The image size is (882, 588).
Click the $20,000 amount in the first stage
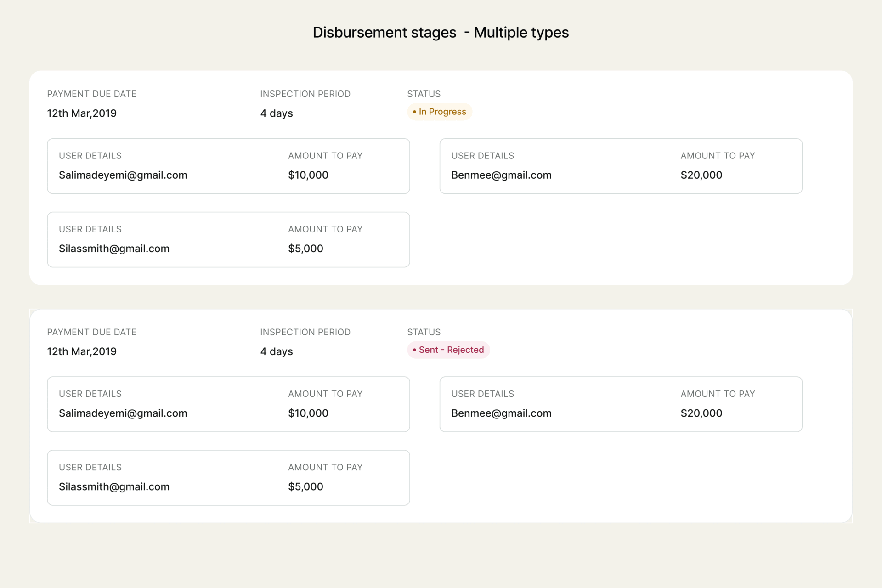tap(701, 175)
